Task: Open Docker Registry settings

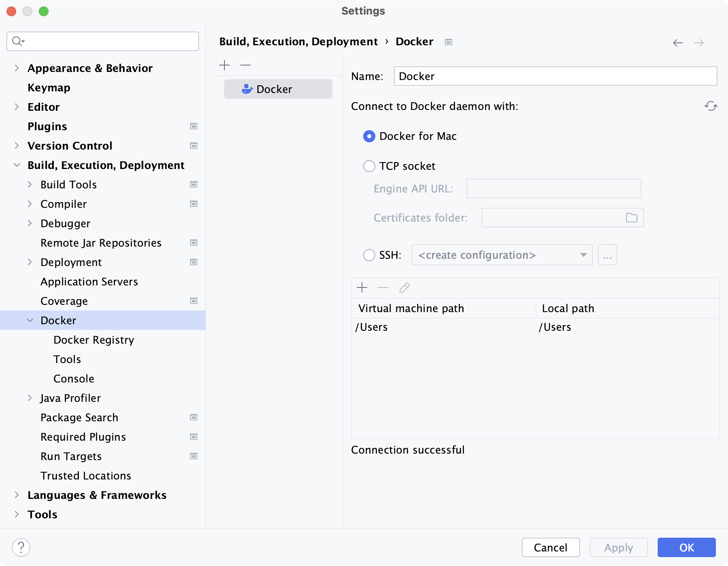Action: tap(93, 340)
